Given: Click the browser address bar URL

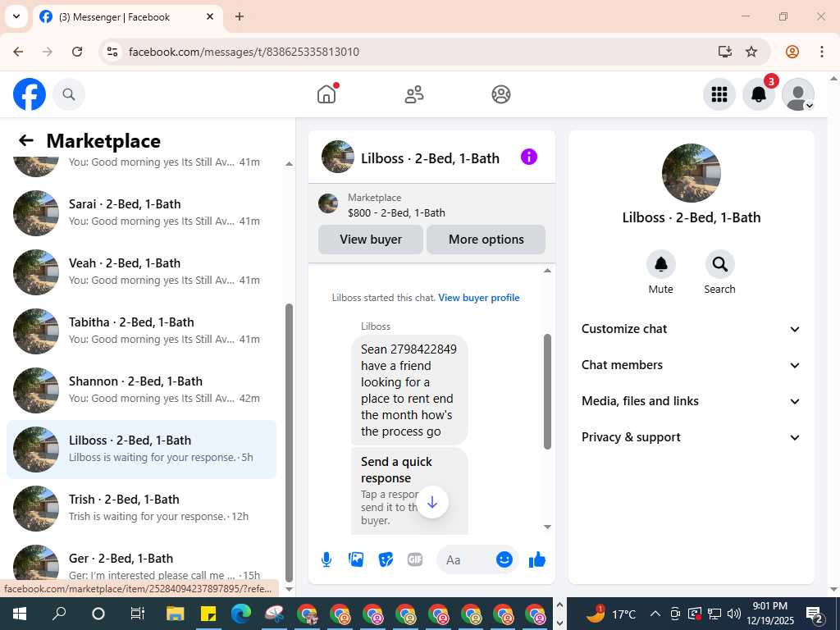Looking at the screenshot, I should (x=244, y=52).
